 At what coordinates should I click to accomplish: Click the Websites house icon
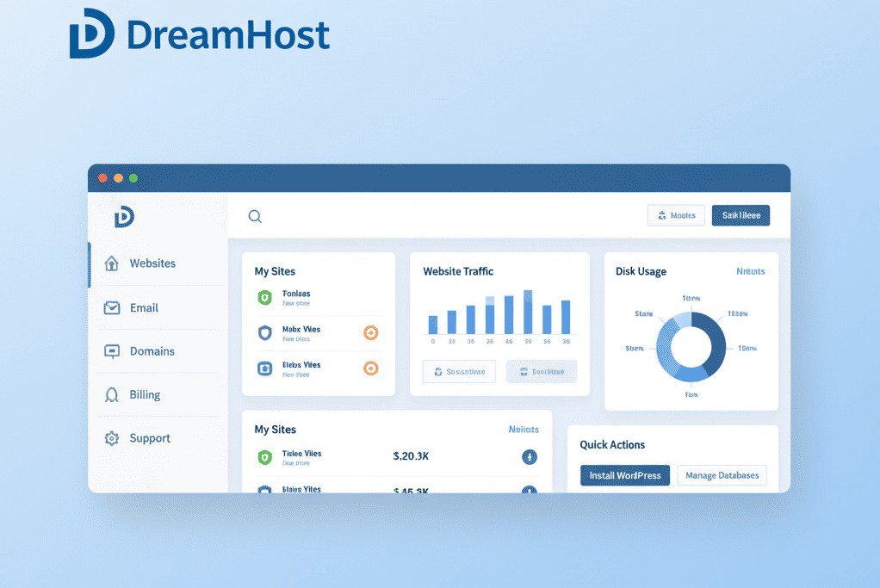[x=111, y=263]
